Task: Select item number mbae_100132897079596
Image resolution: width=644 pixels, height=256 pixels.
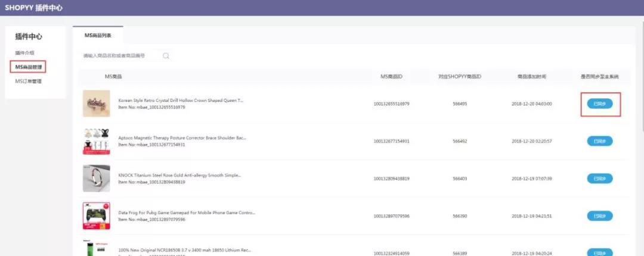Action: pyautogui.click(x=160, y=220)
